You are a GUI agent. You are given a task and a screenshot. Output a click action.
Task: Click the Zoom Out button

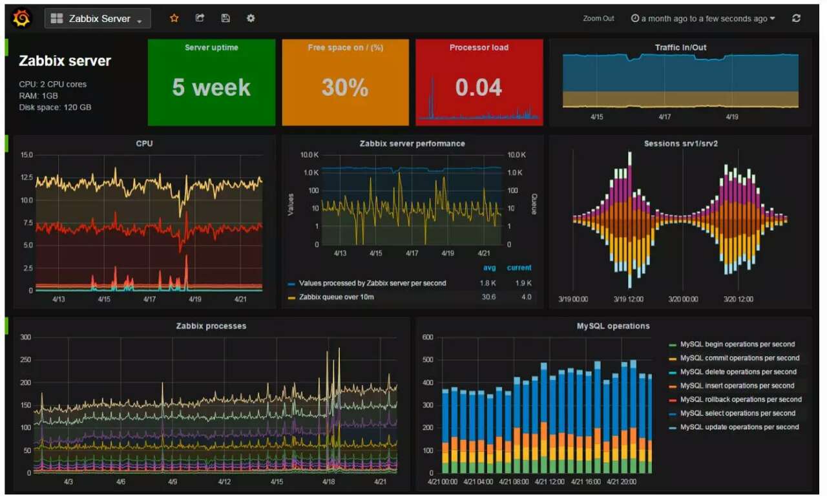(x=598, y=19)
